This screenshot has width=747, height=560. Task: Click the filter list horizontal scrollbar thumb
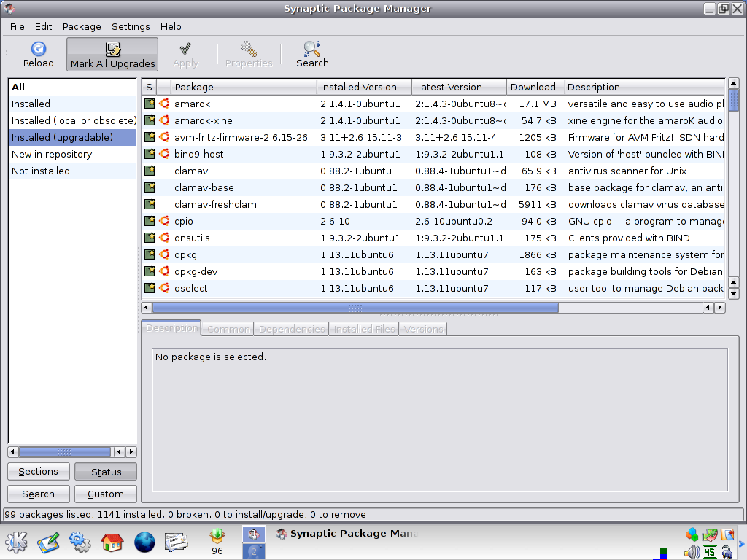coord(64,451)
